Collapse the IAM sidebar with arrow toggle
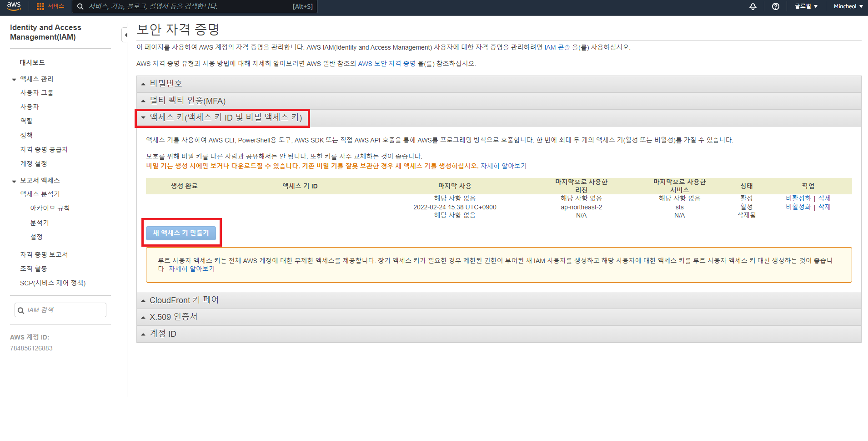 click(125, 35)
